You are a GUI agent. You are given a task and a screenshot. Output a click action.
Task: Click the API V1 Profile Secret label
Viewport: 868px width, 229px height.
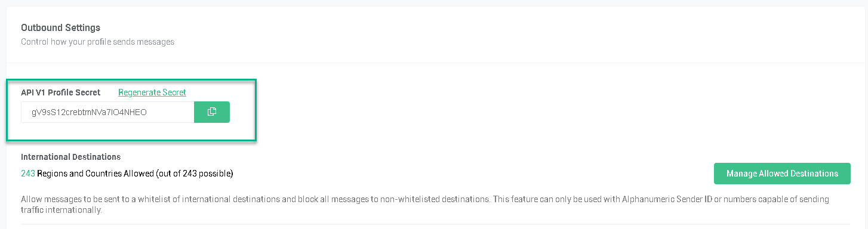[x=60, y=92]
